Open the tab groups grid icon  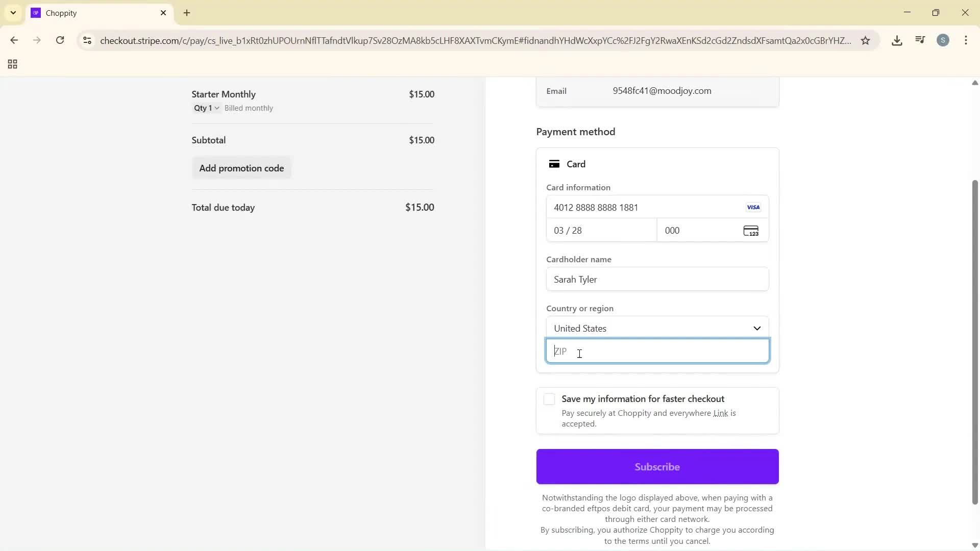(x=12, y=64)
